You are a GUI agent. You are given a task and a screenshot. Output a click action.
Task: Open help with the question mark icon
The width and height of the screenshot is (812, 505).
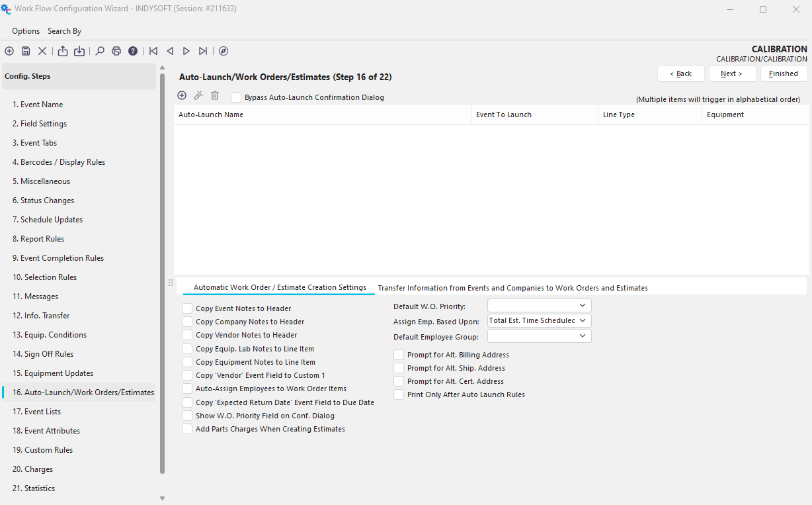click(133, 51)
